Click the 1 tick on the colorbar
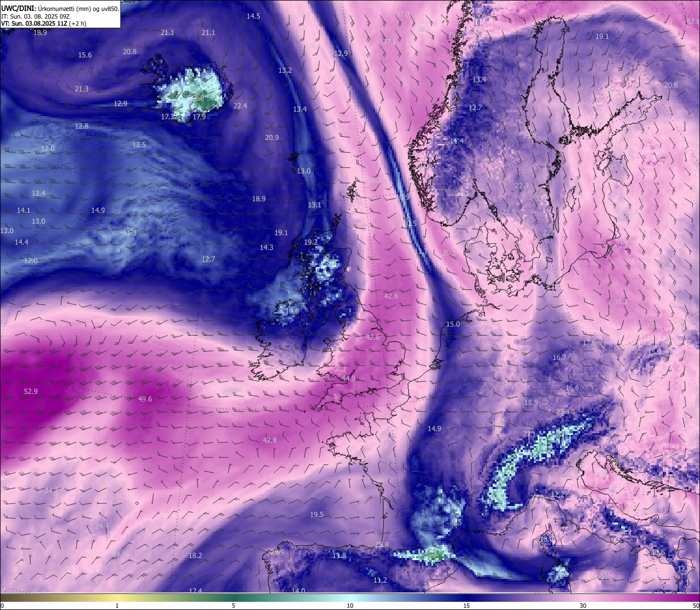Viewport: 700px width, 610px height. tap(117, 606)
